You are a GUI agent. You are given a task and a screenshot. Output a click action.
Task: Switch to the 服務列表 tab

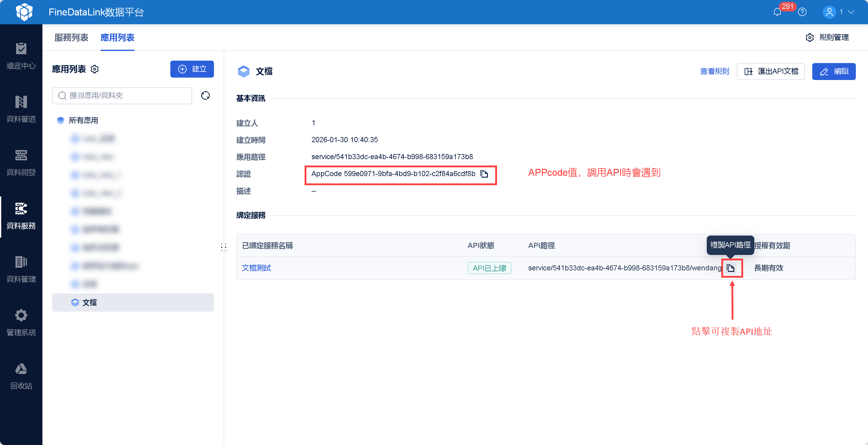click(x=72, y=37)
